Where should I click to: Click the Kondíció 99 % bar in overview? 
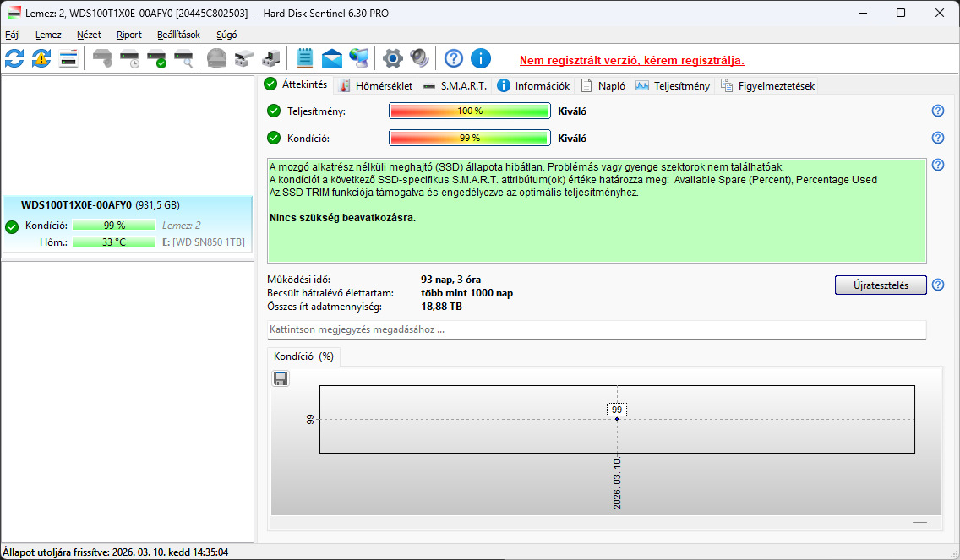[470, 138]
